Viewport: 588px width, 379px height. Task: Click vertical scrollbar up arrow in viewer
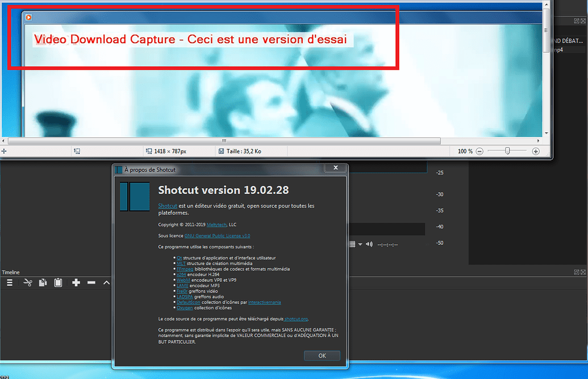(547, 5)
